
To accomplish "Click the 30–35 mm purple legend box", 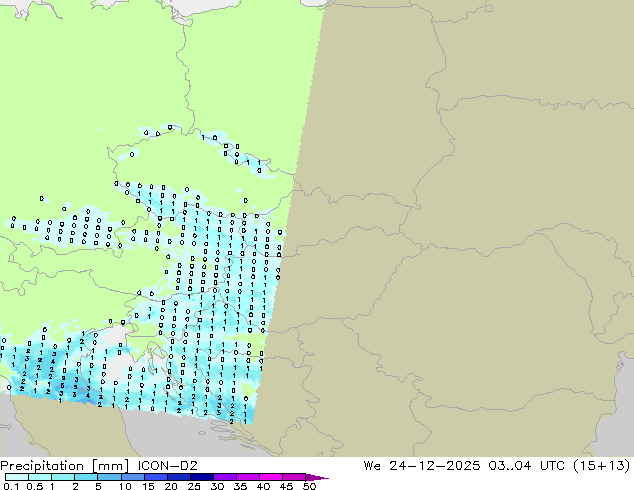I will (224, 477).
